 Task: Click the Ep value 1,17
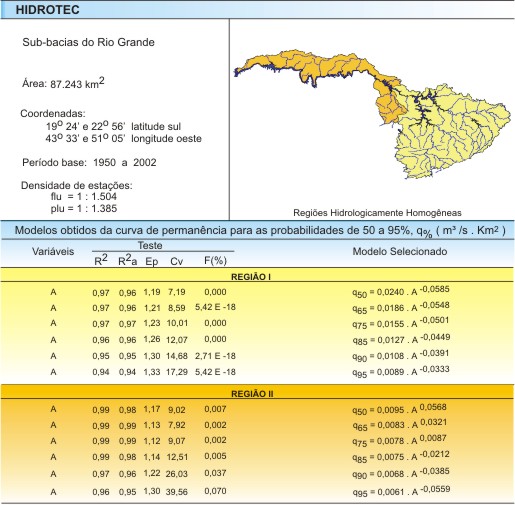click(x=152, y=409)
